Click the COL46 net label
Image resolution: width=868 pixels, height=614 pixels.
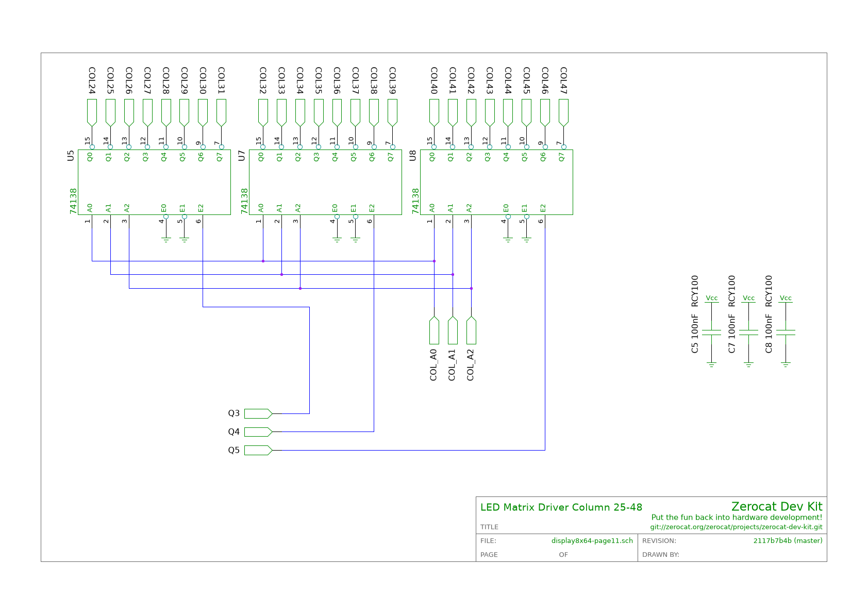click(545, 81)
